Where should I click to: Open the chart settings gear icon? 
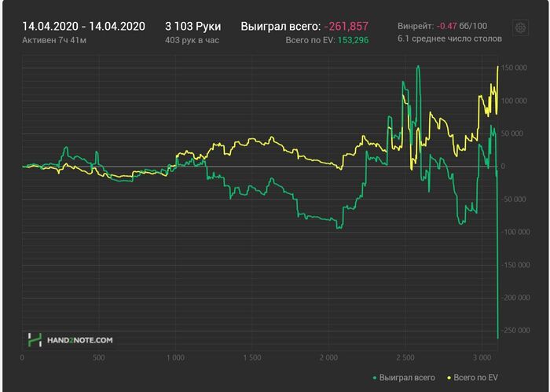520,27
